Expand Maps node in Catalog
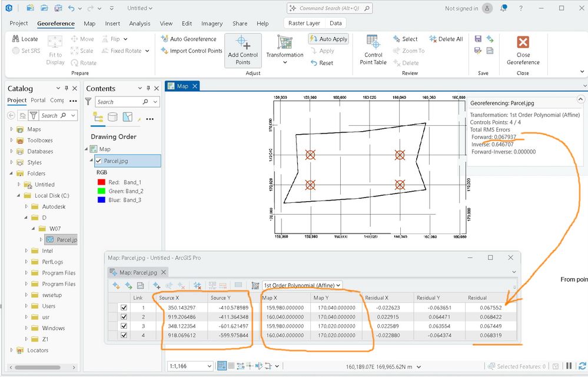This screenshot has width=588, height=377. (11, 129)
